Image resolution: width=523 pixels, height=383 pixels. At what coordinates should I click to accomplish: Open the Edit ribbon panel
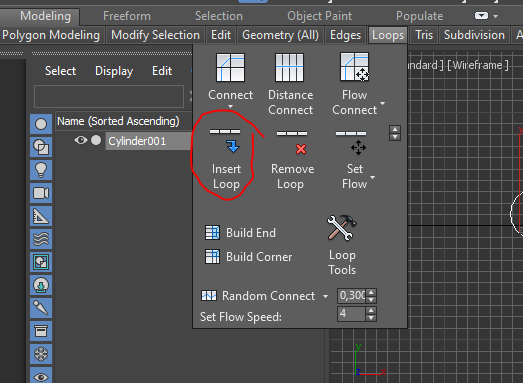point(221,35)
